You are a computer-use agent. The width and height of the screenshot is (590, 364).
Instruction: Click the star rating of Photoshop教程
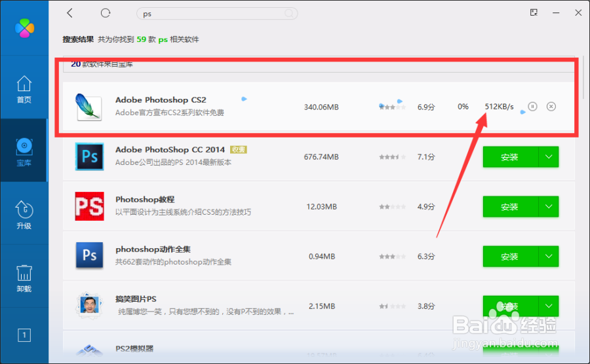(x=393, y=207)
